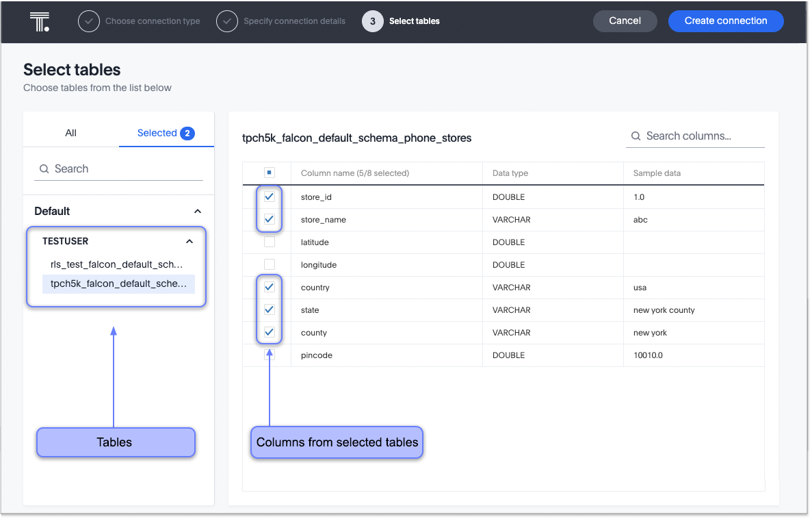Image resolution: width=812 pixels, height=519 pixels.
Task: Select the pincode column checkbox
Action: [269, 355]
